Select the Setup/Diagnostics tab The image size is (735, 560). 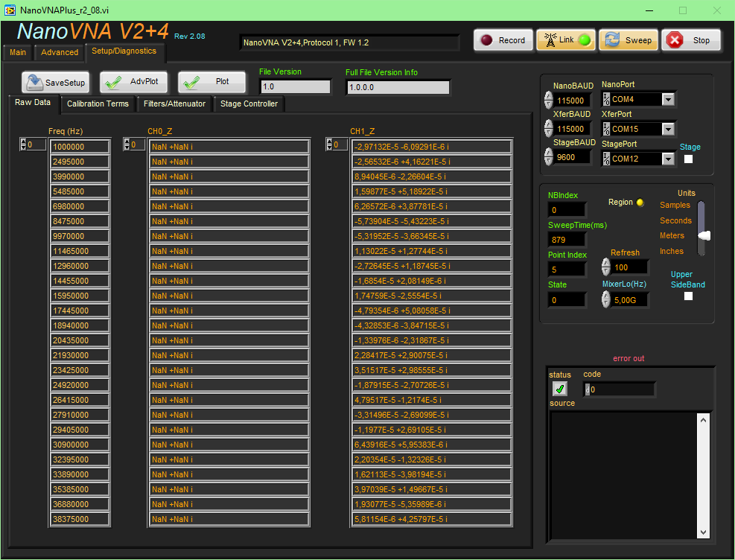(124, 51)
